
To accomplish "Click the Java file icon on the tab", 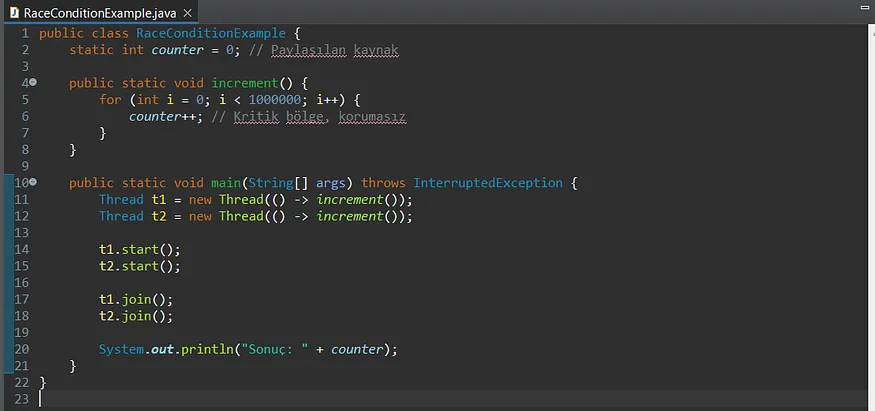I will [x=15, y=13].
